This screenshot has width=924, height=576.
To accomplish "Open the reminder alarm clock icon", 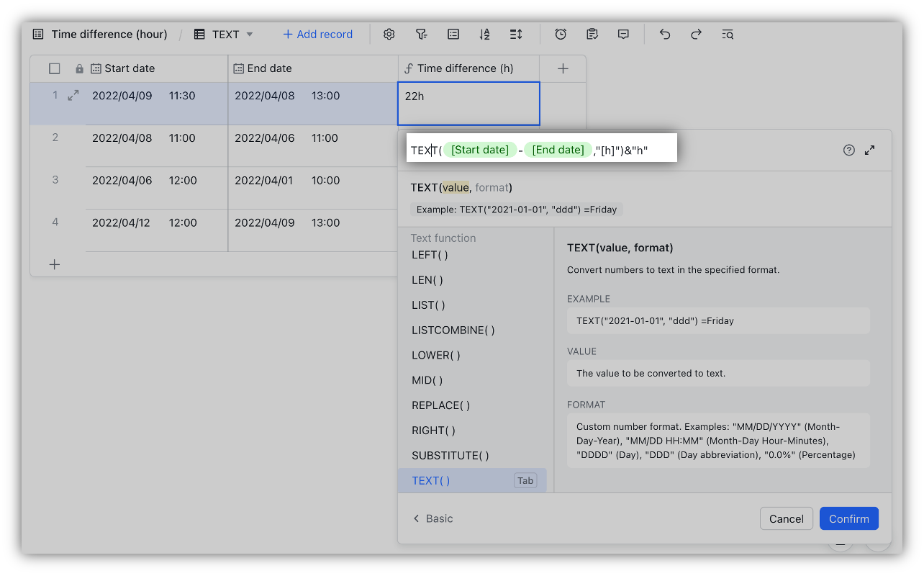I will [x=561, y=35].
